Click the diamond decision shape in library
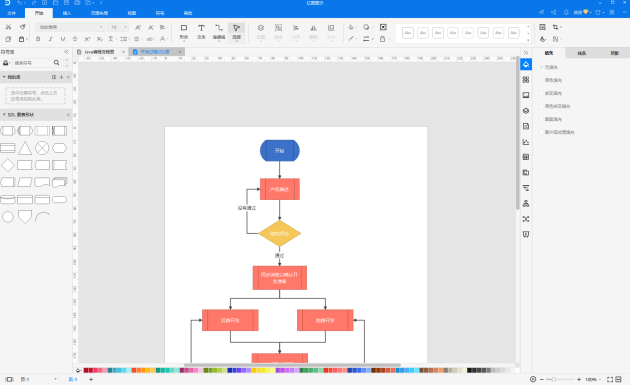The image size is (630, 385). pos(8,165)
